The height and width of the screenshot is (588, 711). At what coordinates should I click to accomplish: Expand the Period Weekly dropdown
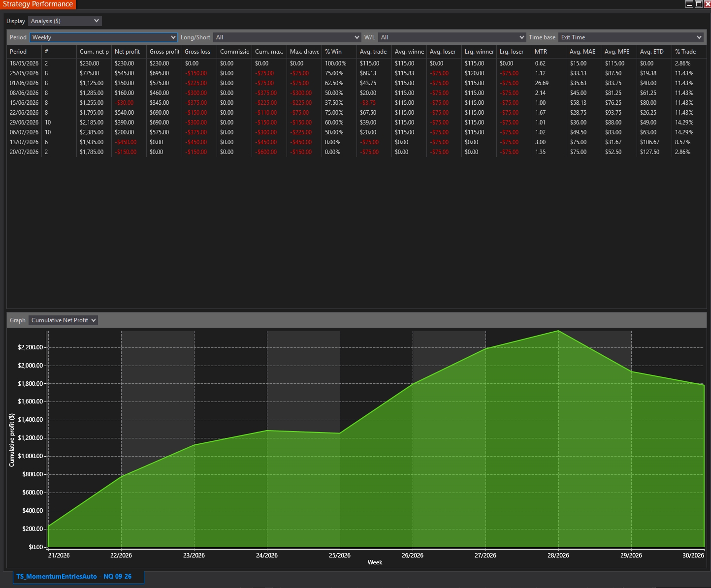coord(103,37)
